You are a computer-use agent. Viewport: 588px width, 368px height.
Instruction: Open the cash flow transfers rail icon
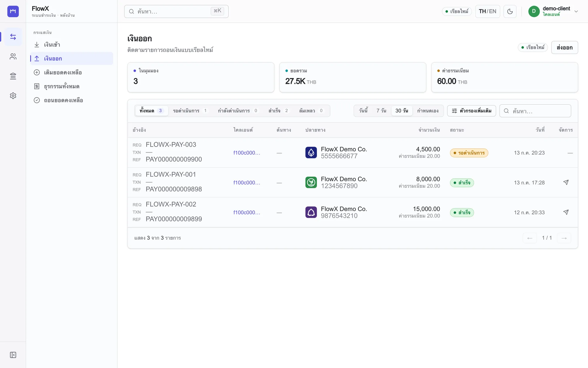tap(13, 37)
